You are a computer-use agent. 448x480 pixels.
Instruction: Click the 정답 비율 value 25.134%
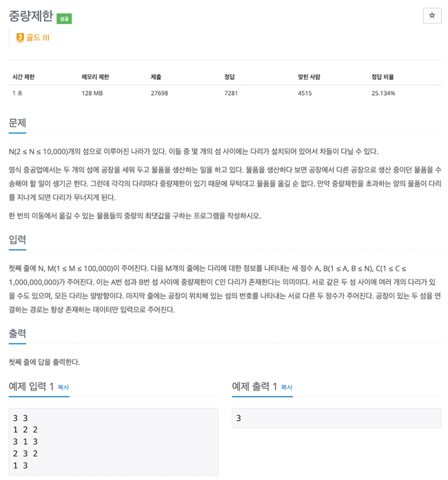click(x=383, y=93)
